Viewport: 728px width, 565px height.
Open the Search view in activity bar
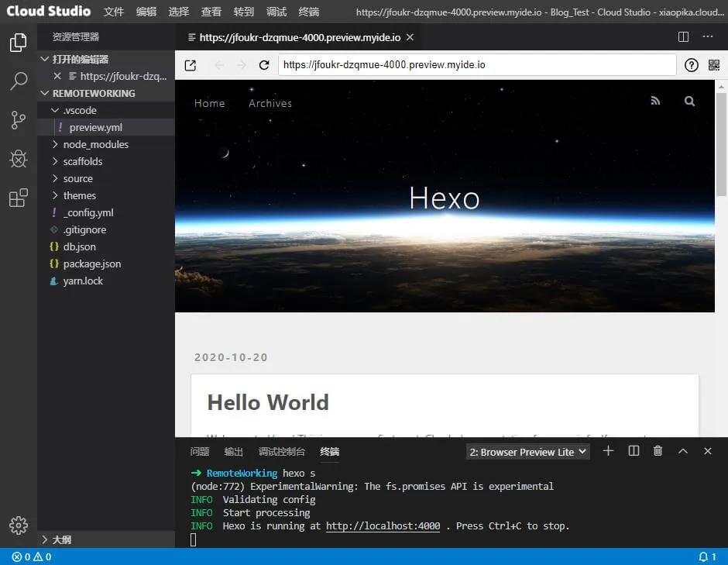coord(18,81)
